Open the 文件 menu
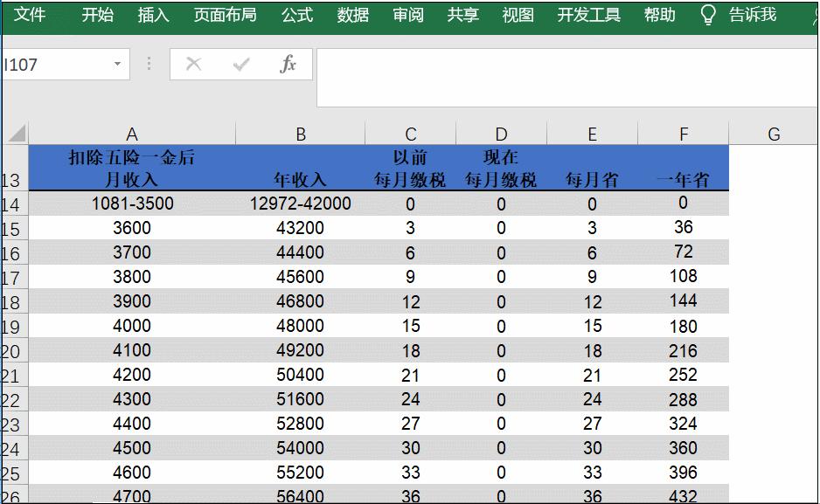 31,15
